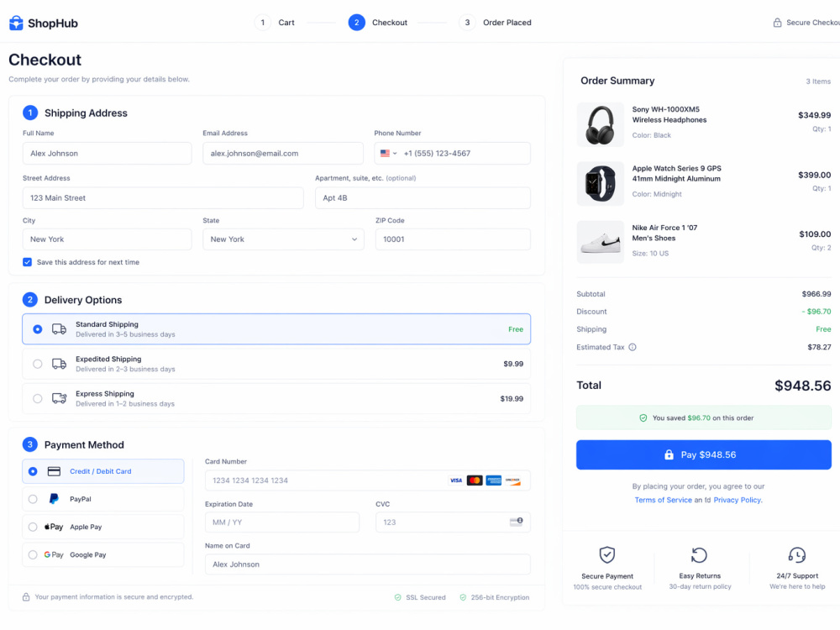Click the "Size: 10 US" shoe detail

(650, 254)
